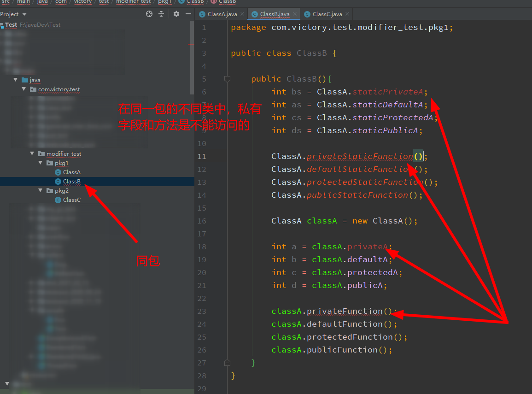Click publicStaticFunction on line 14
This screenshot has width=532, height=394.
pyautogui.click(x=357, y=195)
